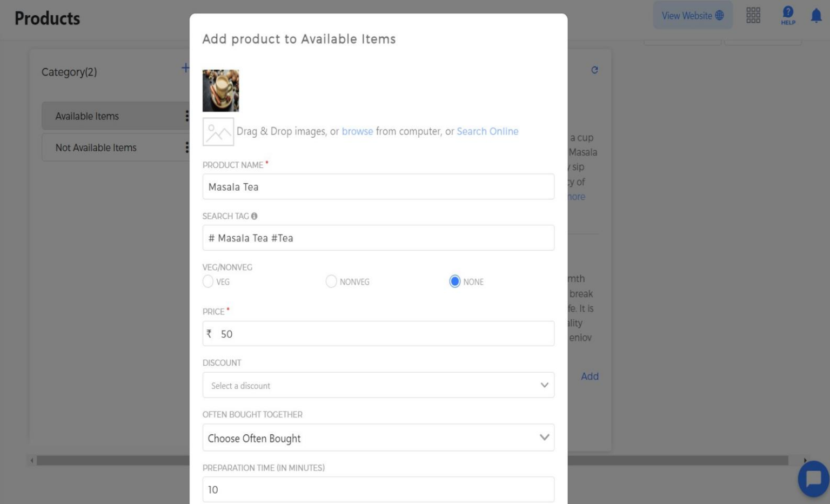This screenshot has height=504, width=830.
Task: Expand the truncated product description with more
Action: [576, 197]
